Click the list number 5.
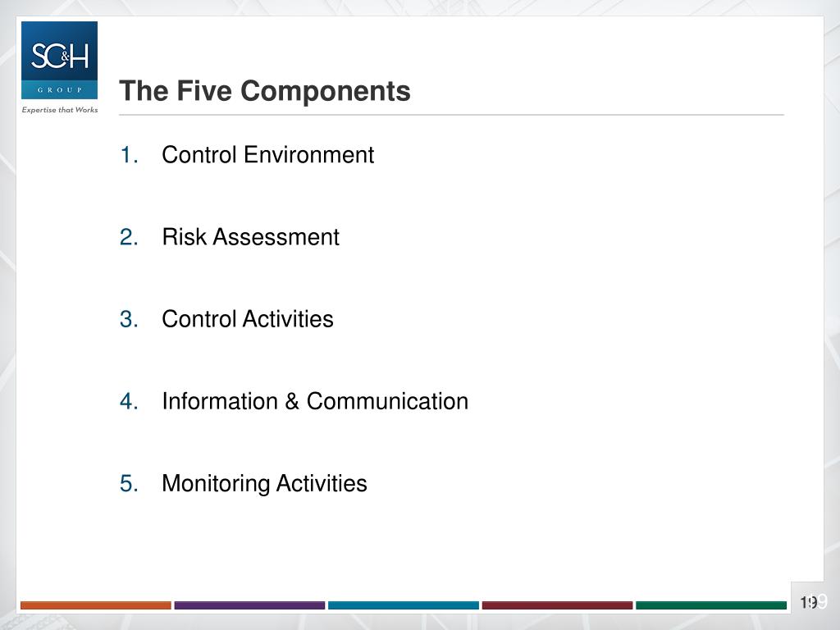This screenshot has width=840, height=630. [x=129, y=483]
